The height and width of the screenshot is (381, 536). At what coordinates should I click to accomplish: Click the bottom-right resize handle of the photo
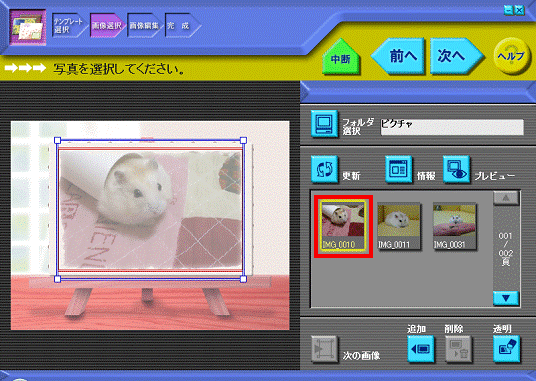pyautogui.click(x=243, y=279)
